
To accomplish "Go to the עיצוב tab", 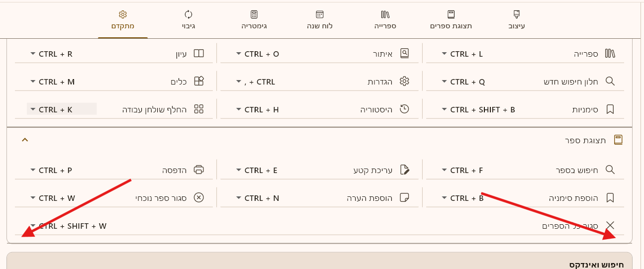I will click(517, 20).
